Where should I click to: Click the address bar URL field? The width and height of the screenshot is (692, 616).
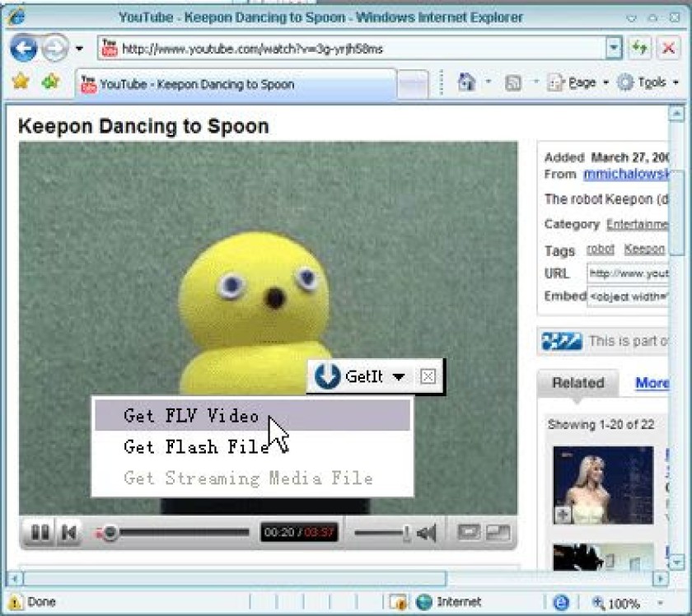351,48
